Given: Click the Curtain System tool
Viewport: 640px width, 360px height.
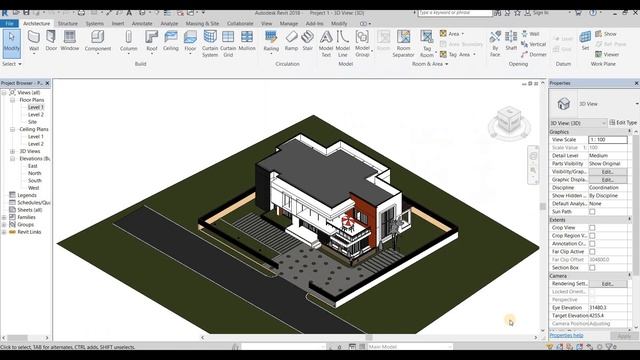Looking at the screenshot, I should coord(210,43).
